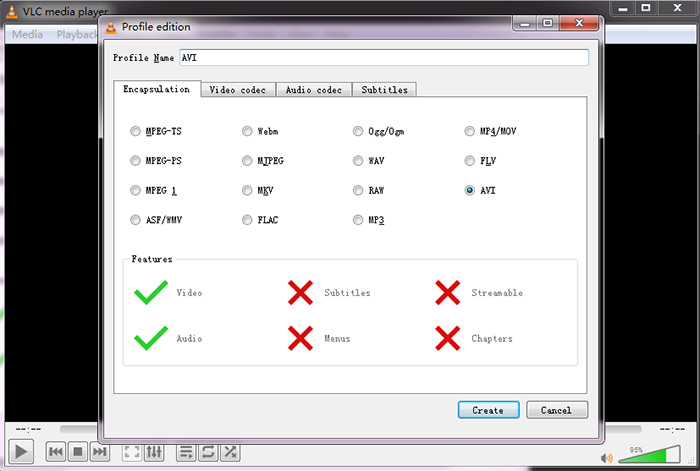Click the Cancel button
700x471 pixels.
coord(557,410)
